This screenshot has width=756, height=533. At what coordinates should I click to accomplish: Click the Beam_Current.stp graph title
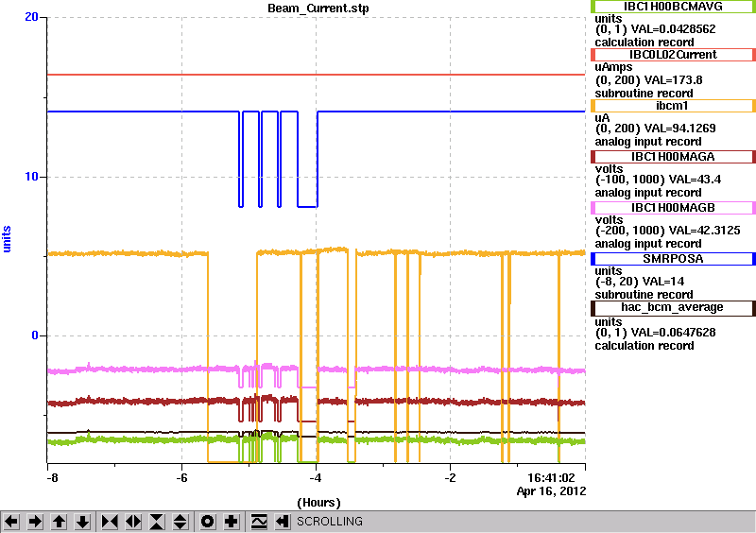[318, 9]
